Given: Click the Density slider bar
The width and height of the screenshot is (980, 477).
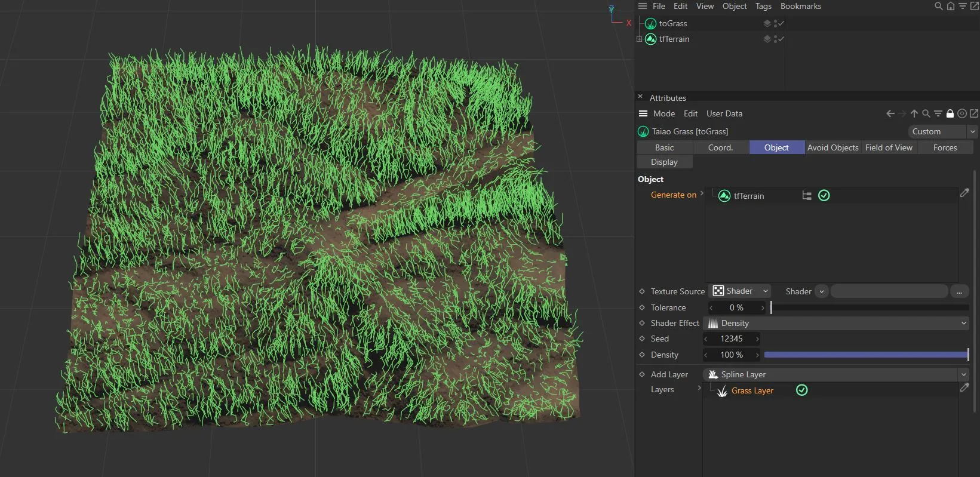Looking at the screenshot, I should tap(866, 355).
